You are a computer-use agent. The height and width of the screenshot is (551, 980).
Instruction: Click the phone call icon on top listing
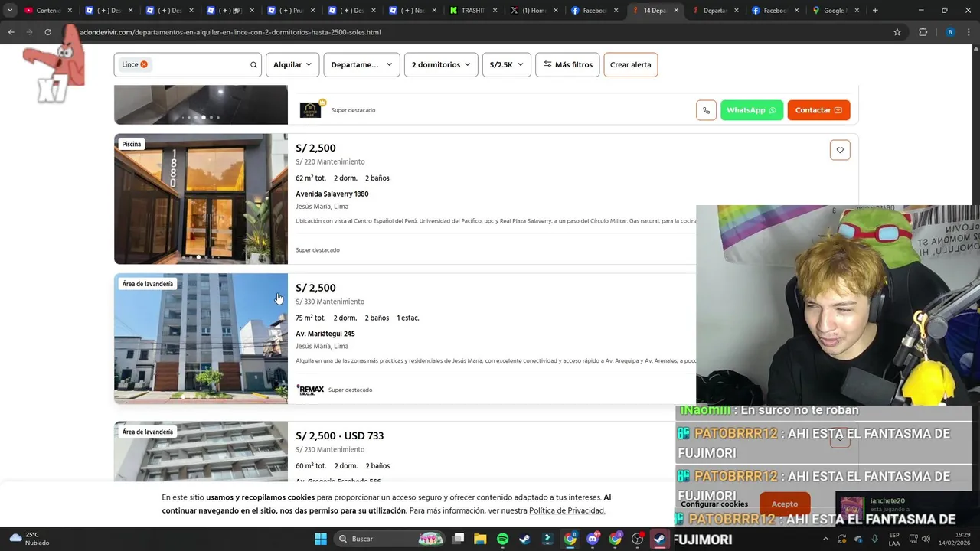click(706, 110)
